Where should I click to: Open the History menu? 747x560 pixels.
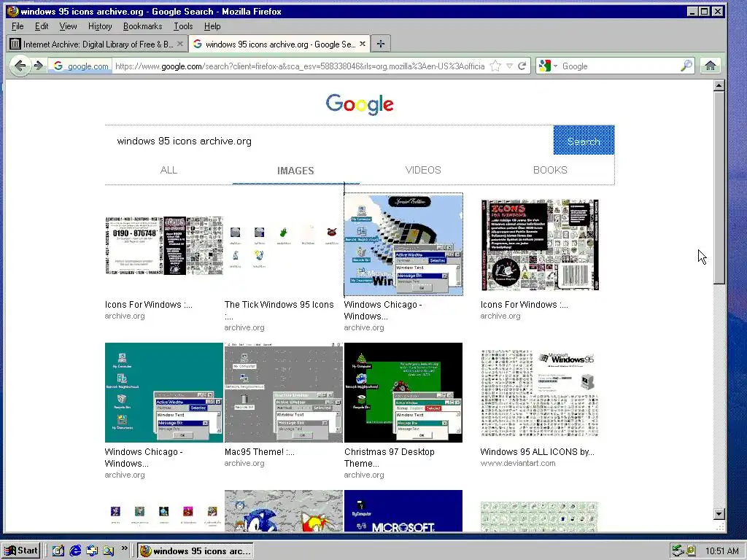tap(100, 26)
